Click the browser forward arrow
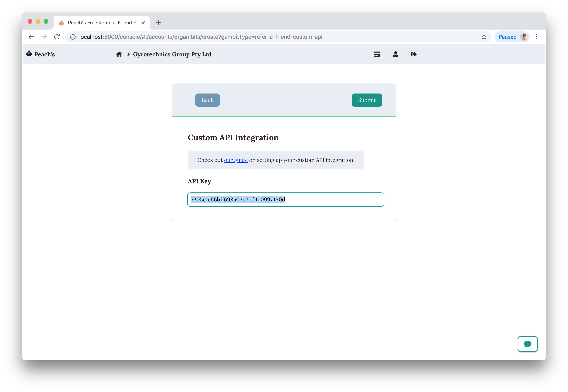Viewport: 568px width, 392px height. point(44,37)
